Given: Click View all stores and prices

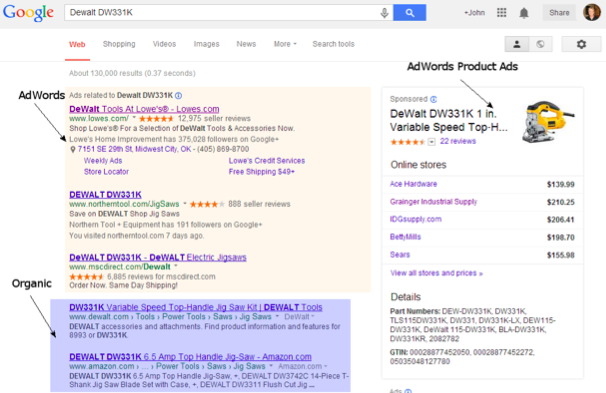Looking at the screenshot, I should click(436, 273).
